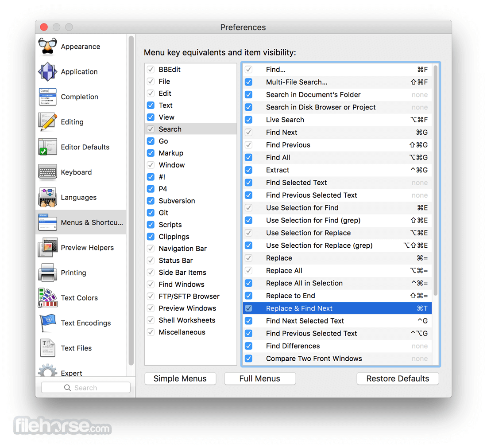
Task: Click the Simple Menus button
Action: click(x=180, y=379)
